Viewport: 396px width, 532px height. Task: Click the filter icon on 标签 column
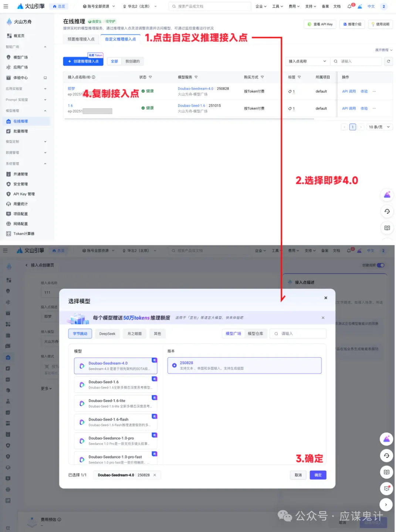pyautogui.click(x=299, y=77)
